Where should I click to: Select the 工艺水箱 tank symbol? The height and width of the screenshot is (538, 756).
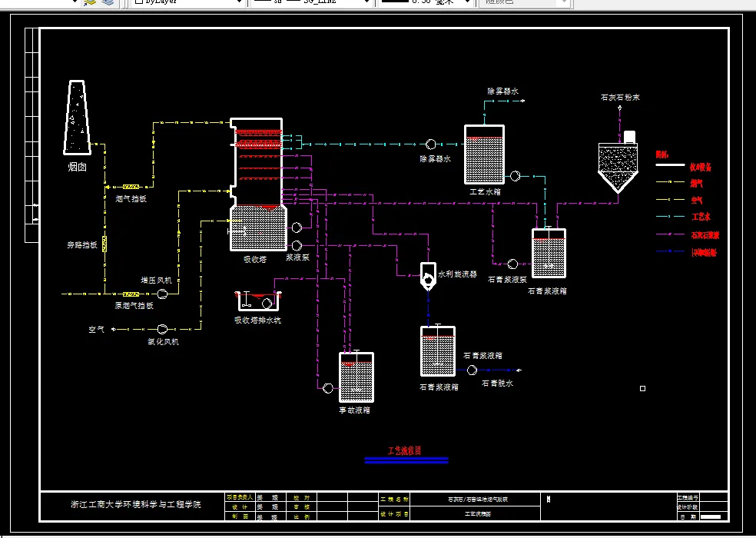pos(484,154)
